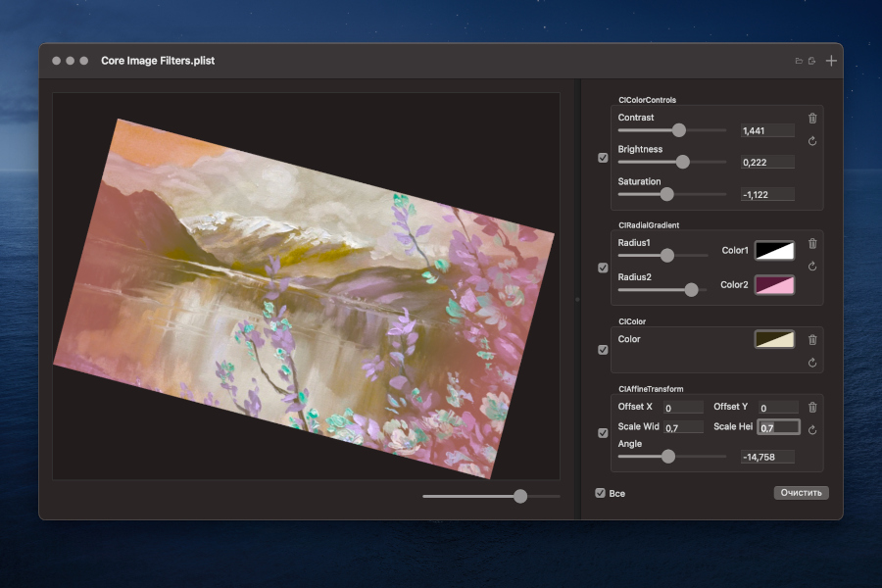
Task: Select the Scale Hei input field
Action: [x=778, y=426]
